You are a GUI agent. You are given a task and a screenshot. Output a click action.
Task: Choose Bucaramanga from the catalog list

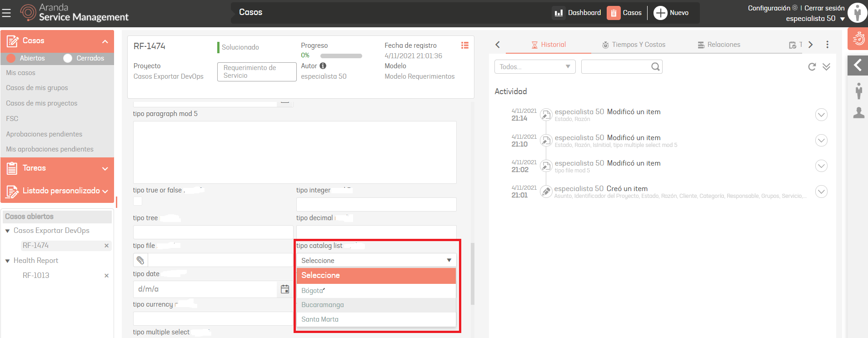(x=323, y=305)
